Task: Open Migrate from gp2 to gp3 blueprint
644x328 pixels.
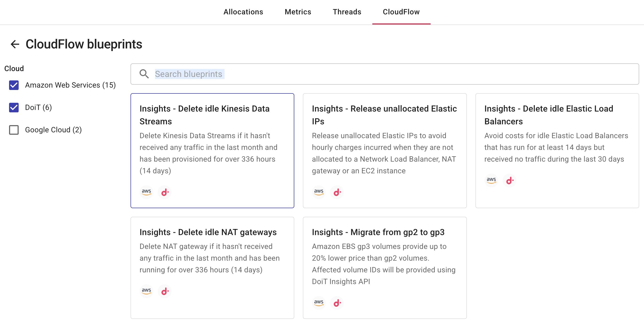Action: click(x=385, y=268)
